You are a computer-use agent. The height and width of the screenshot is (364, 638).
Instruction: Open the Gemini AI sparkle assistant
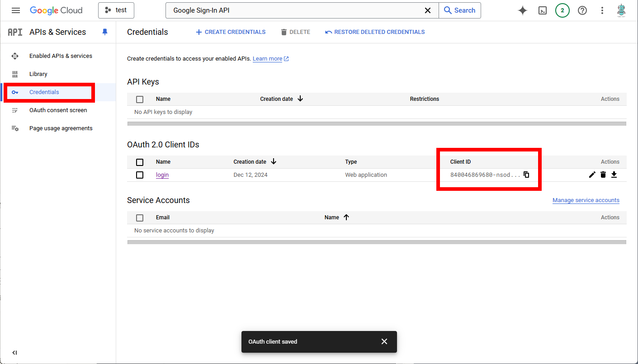click(523, 10)
